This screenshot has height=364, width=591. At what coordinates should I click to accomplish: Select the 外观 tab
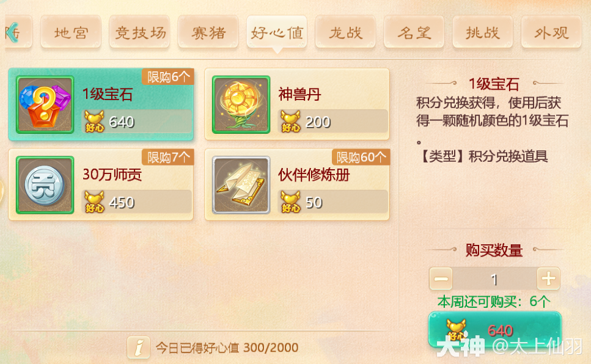[551, 32]
